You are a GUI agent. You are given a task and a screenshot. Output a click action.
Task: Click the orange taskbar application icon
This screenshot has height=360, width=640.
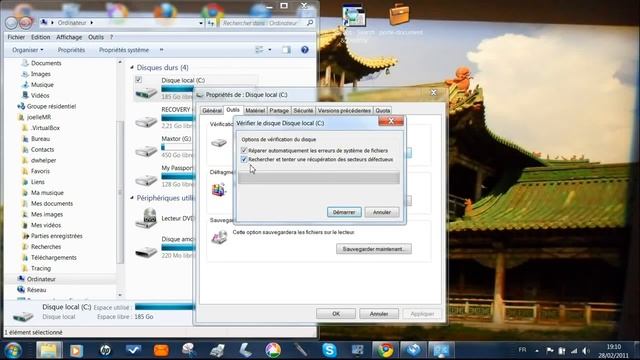161,350
